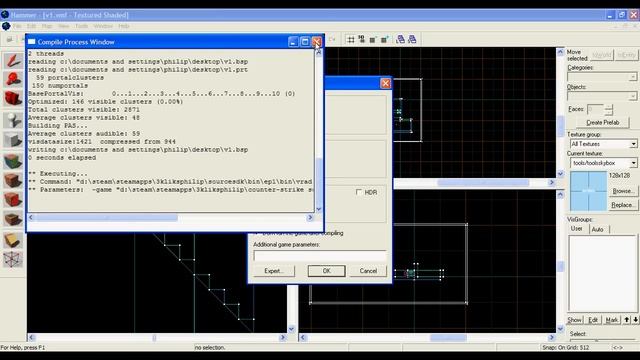Click Compile Process Window scroll right arrow

310,218
